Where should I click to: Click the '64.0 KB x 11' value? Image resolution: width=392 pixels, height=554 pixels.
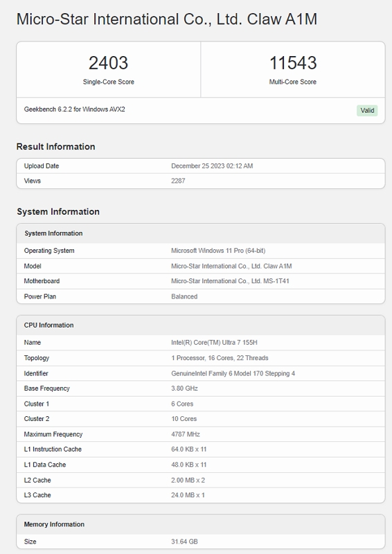189,449
